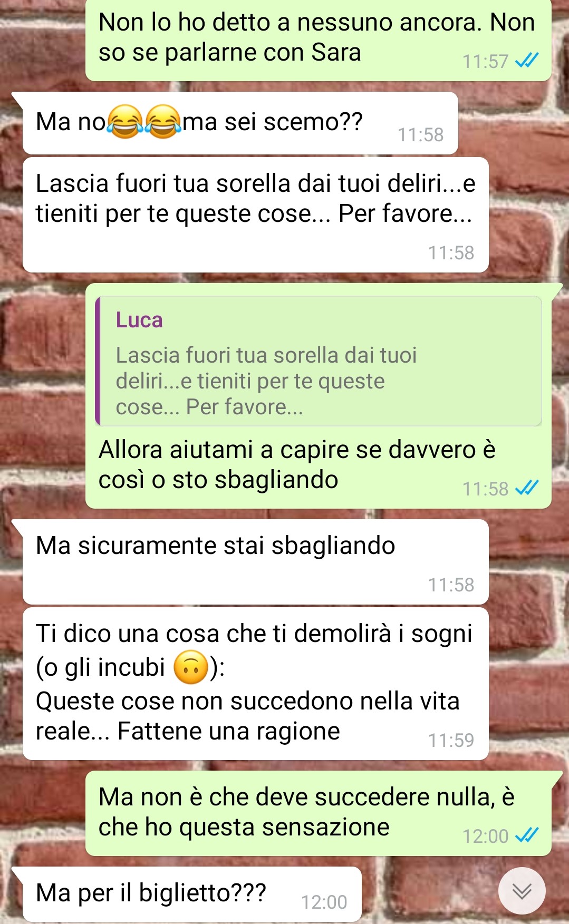Click the first laughing-crying emoji in message
Image resolution: width=569 pixels, height=924 pixels.
click(x=125, y=121)
